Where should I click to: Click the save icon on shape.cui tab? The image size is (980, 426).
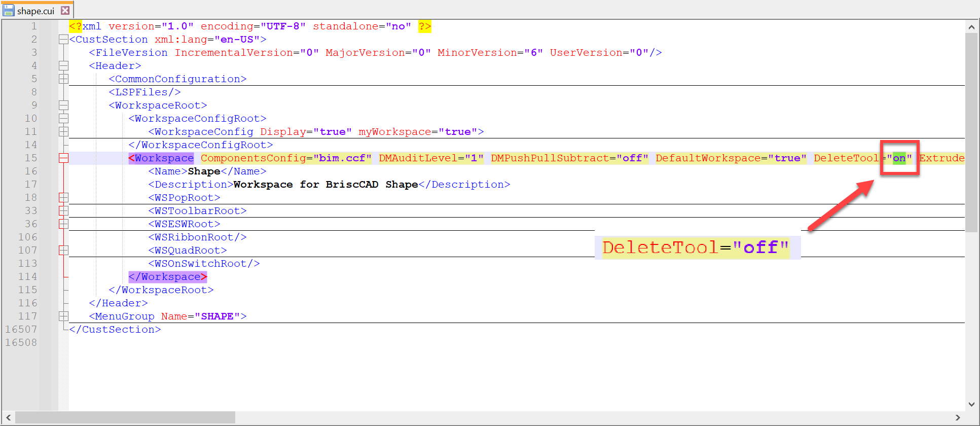coord(9,11)
